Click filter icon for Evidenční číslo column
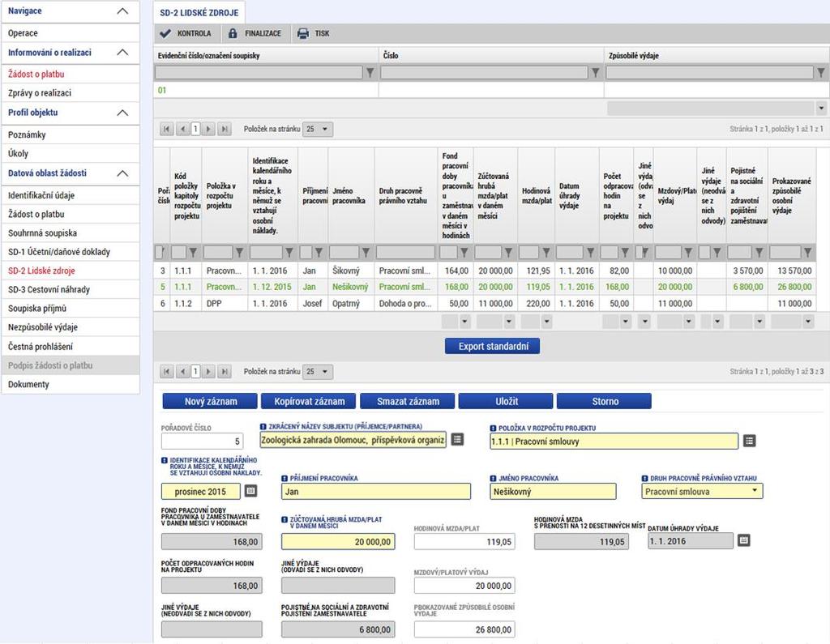 coord(370,72)
